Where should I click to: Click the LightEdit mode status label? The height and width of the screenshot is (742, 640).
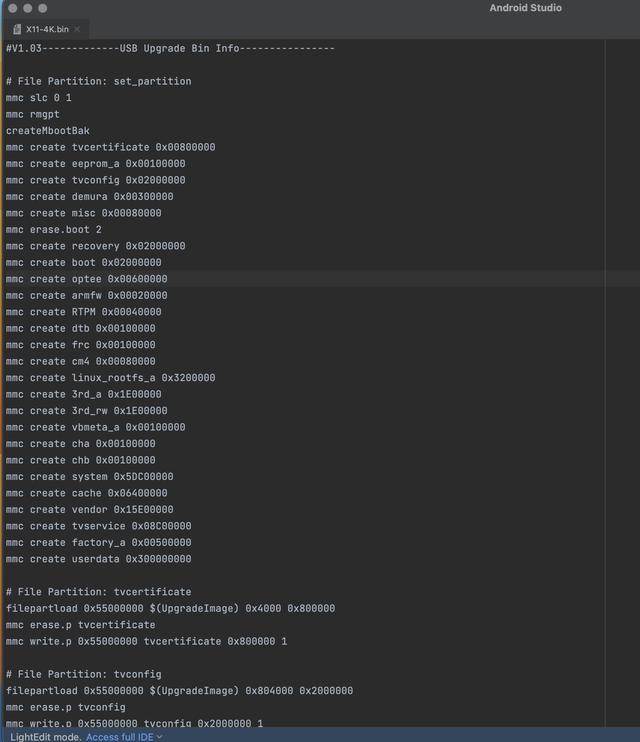pos(46,737)
